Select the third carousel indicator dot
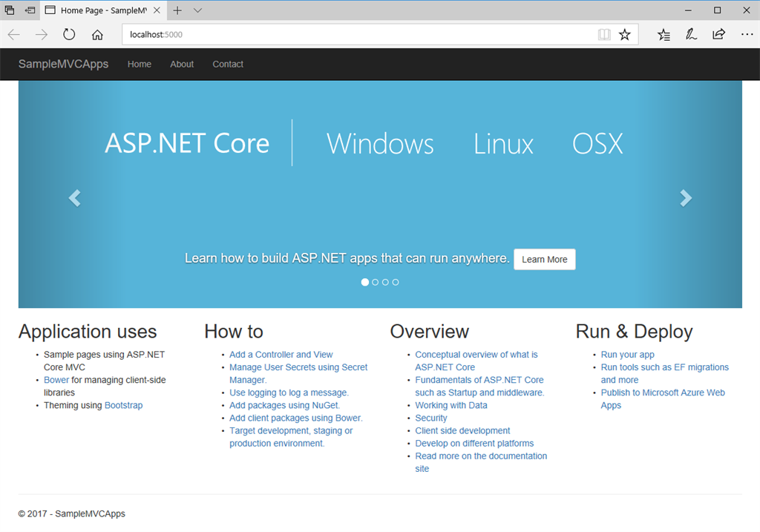The height and width of the screenshot is (532, 760). tap(385, 282)
